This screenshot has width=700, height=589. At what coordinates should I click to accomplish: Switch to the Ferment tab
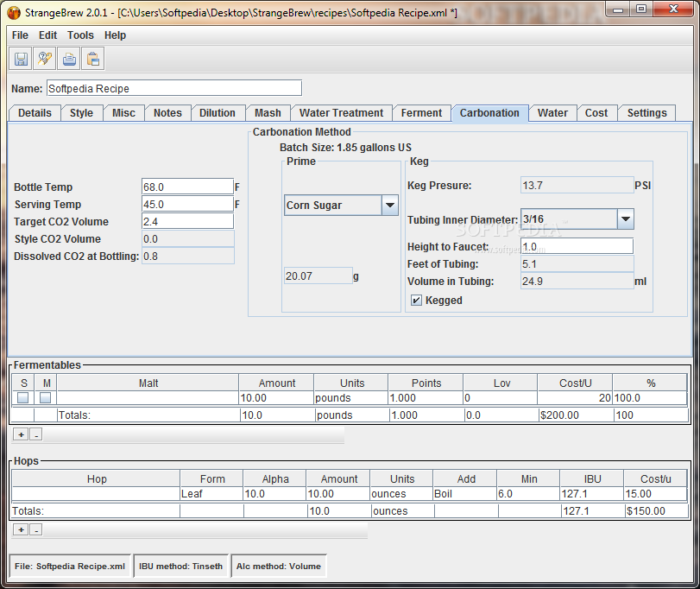[421, 113]
